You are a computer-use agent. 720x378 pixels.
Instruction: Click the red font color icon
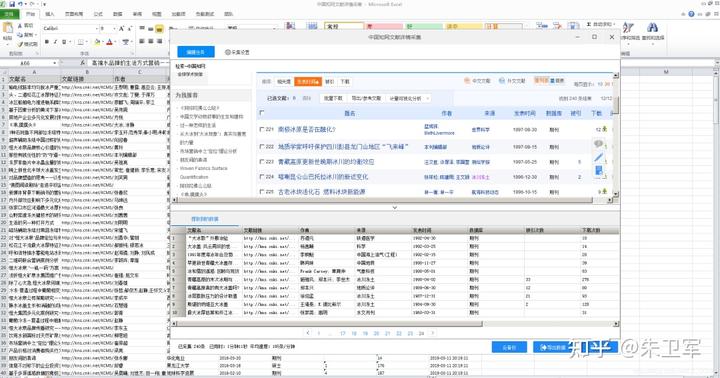[109, 42]
